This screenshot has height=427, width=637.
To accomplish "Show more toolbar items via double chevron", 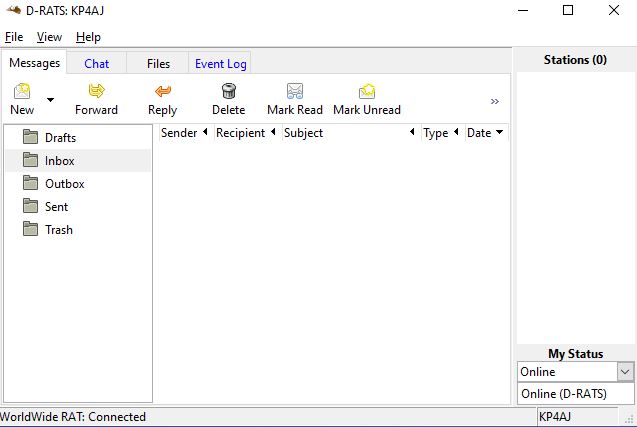I will (494, 101).
